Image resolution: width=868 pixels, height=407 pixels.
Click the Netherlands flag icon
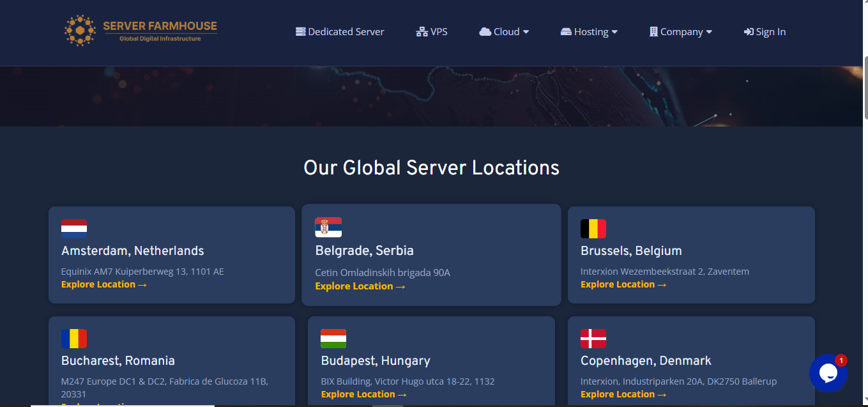pos(74,229)
